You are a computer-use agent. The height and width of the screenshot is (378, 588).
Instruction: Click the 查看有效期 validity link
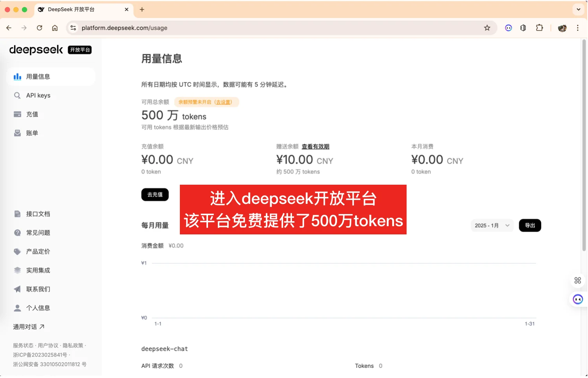point(316,146)
